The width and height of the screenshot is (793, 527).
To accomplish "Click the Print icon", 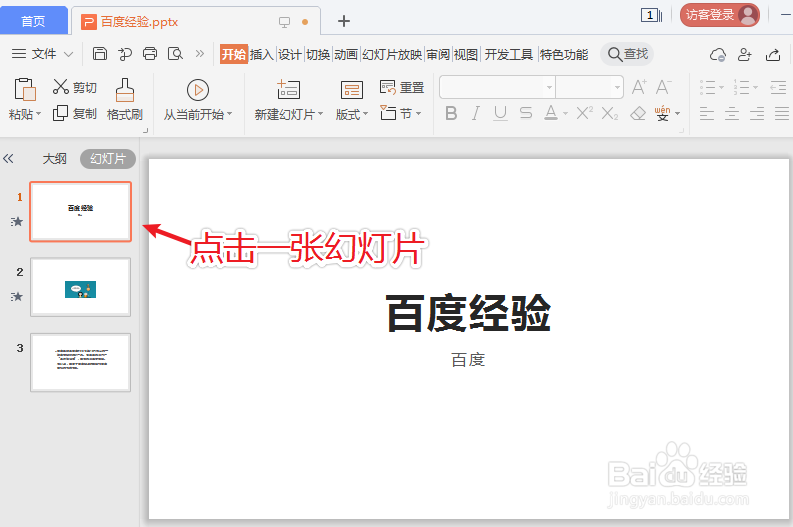I will click(x=150, y=54).
